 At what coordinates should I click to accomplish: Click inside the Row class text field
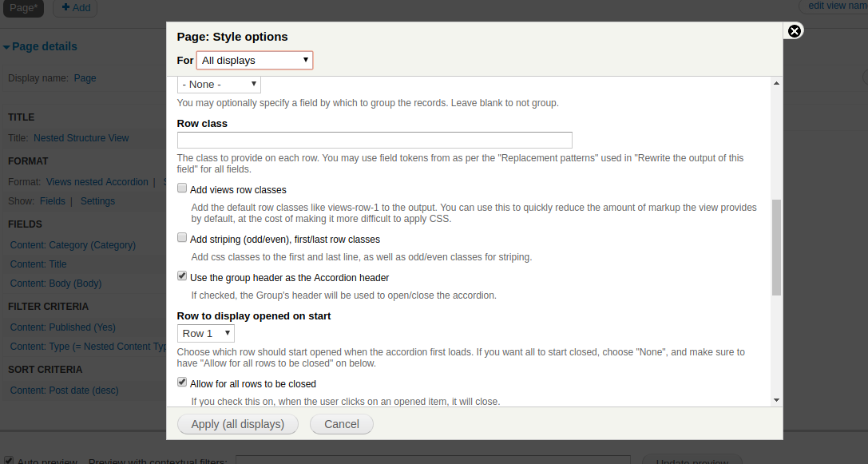pyautogui.click(x=374, y=140)
